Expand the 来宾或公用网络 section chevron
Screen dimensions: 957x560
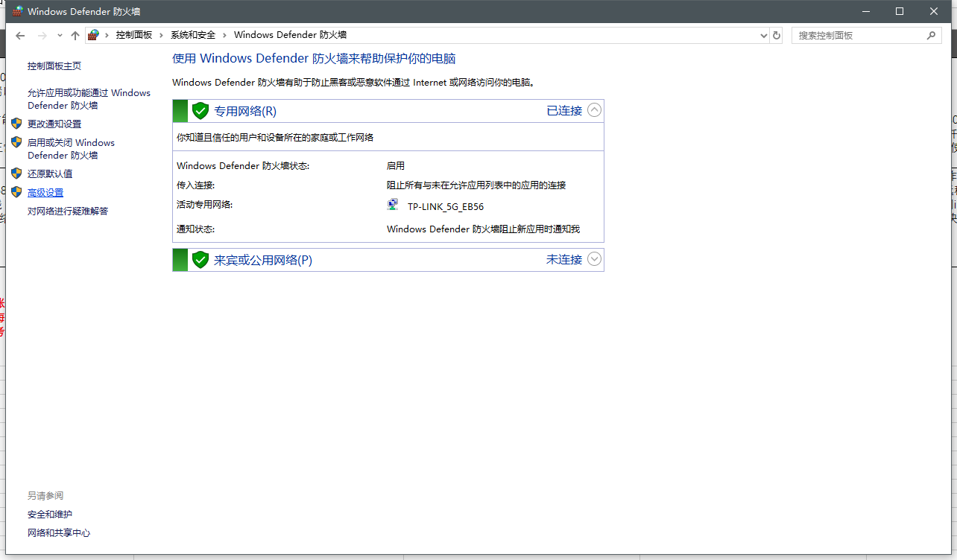(594, 259)
